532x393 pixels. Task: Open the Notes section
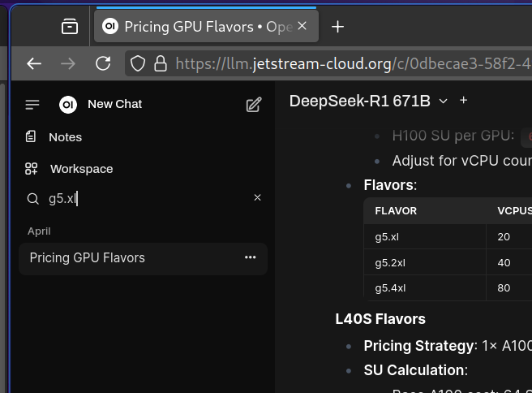tap(65, 137)
